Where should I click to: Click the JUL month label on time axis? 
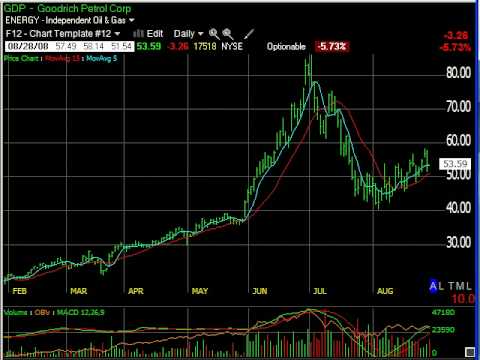point(320,291)
